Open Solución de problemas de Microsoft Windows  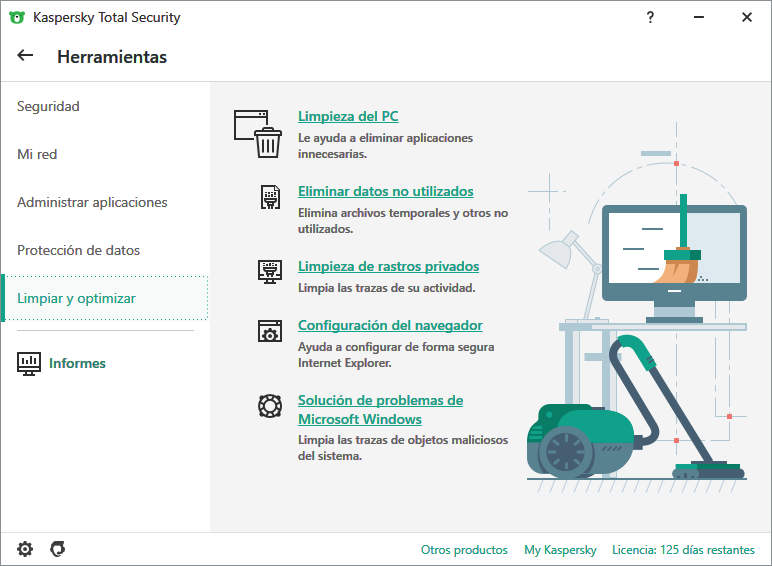pos(380,409)
